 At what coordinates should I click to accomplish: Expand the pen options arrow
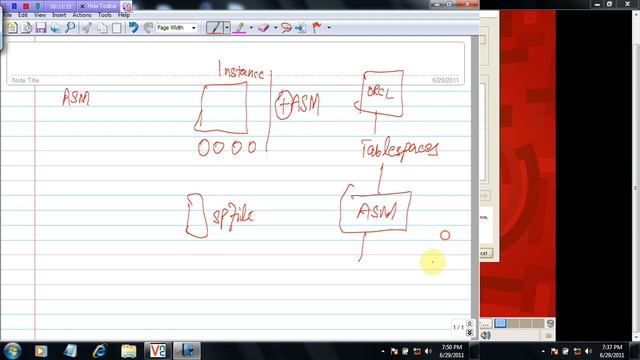(x=227, y=28)
